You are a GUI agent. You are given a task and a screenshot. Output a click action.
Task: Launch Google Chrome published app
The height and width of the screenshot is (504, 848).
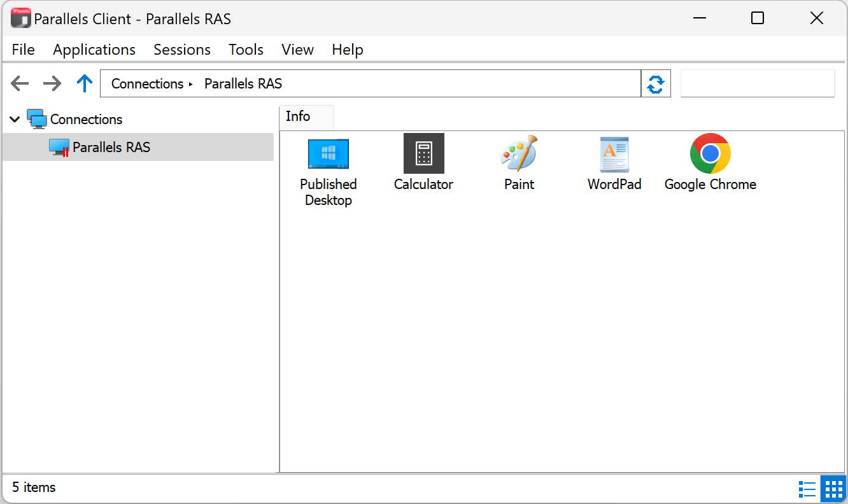tap(710, 155)
